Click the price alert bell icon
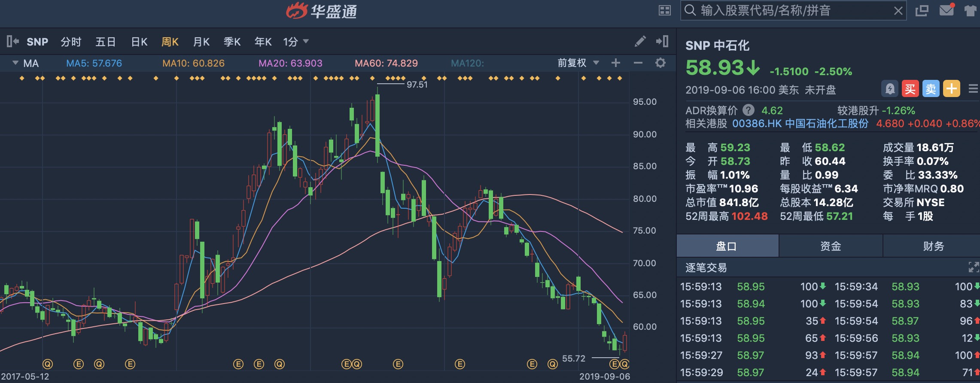The height and width of the screenshot is (383, 980). [890, 89]
